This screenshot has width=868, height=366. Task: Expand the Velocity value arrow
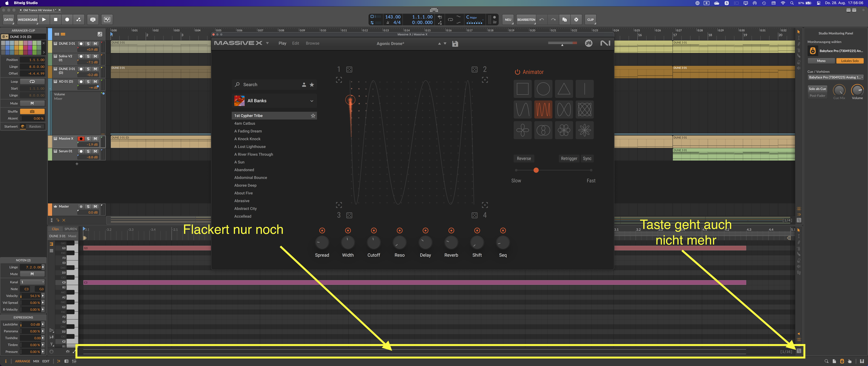tap(43, 296)
